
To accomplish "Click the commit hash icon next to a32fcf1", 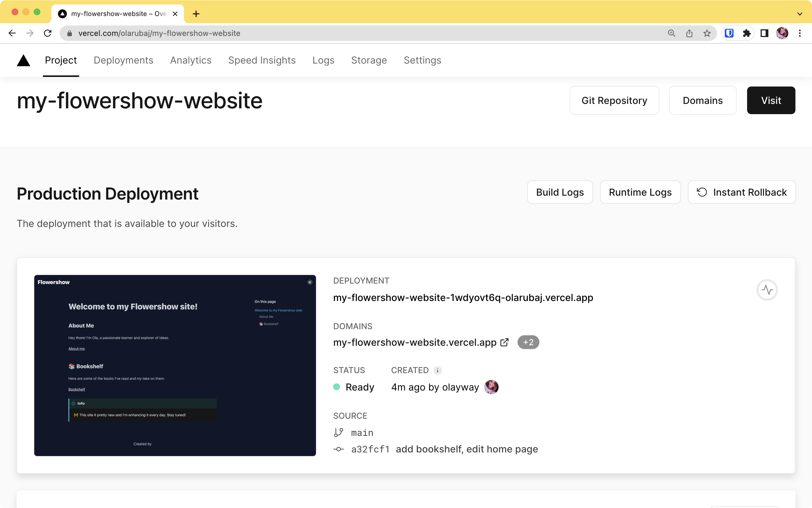I will [x=339, y=449].
